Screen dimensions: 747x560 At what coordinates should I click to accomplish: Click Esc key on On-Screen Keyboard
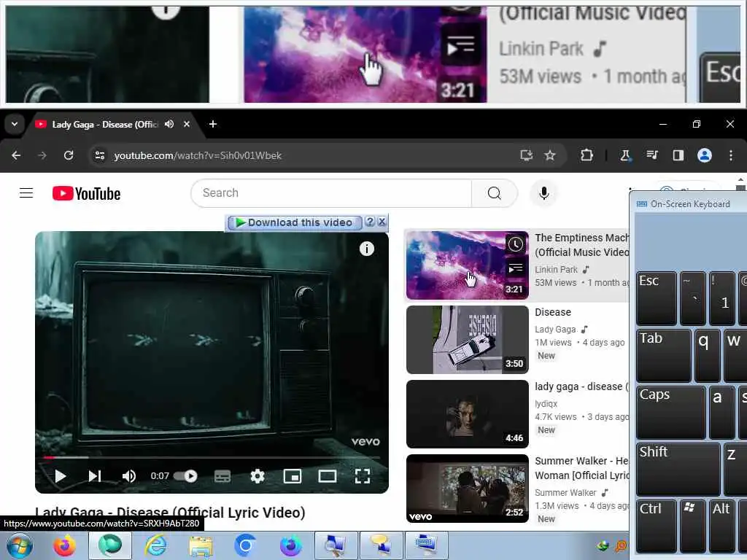click(656, 298)
